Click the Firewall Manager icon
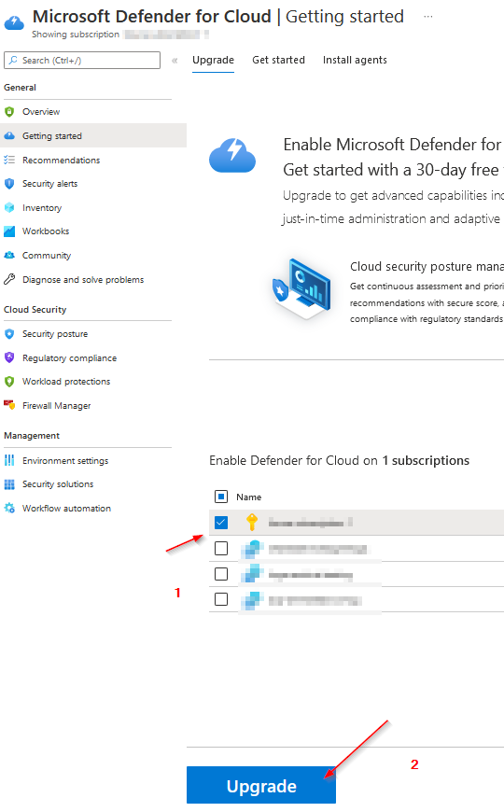Screen dimensions: 504x812 click(x=9, y=405)
